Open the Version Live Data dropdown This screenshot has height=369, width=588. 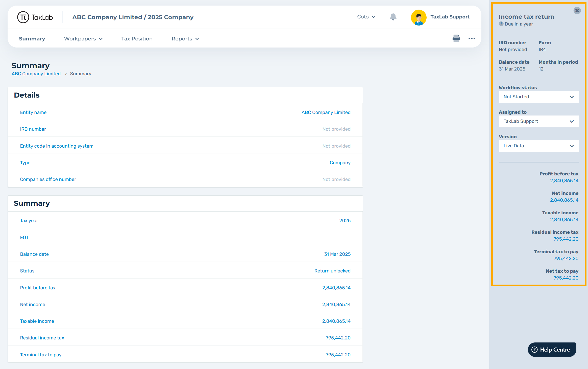(538, 146)
